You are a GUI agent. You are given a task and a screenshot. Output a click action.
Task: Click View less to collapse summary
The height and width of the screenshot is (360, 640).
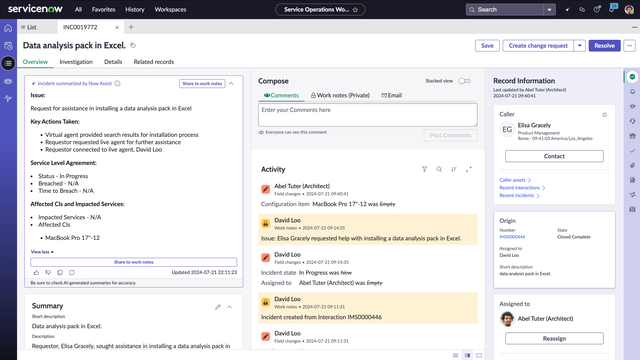(x=42, y=252)
